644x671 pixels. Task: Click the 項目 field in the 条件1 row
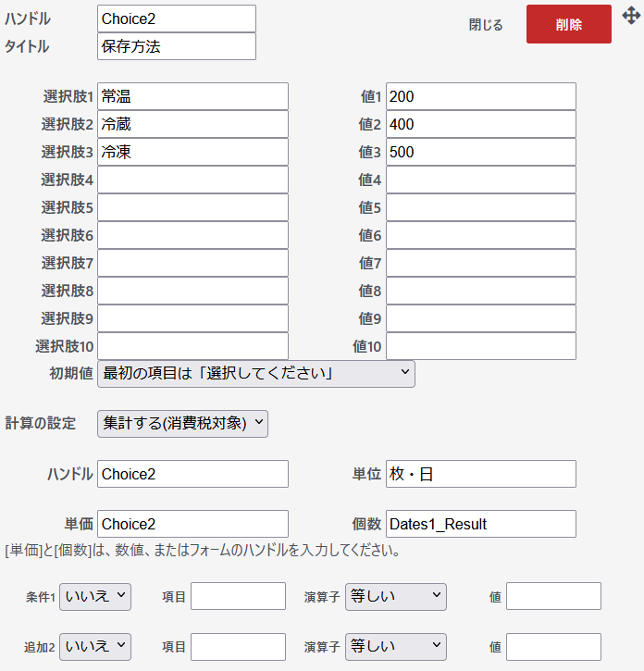239,596
